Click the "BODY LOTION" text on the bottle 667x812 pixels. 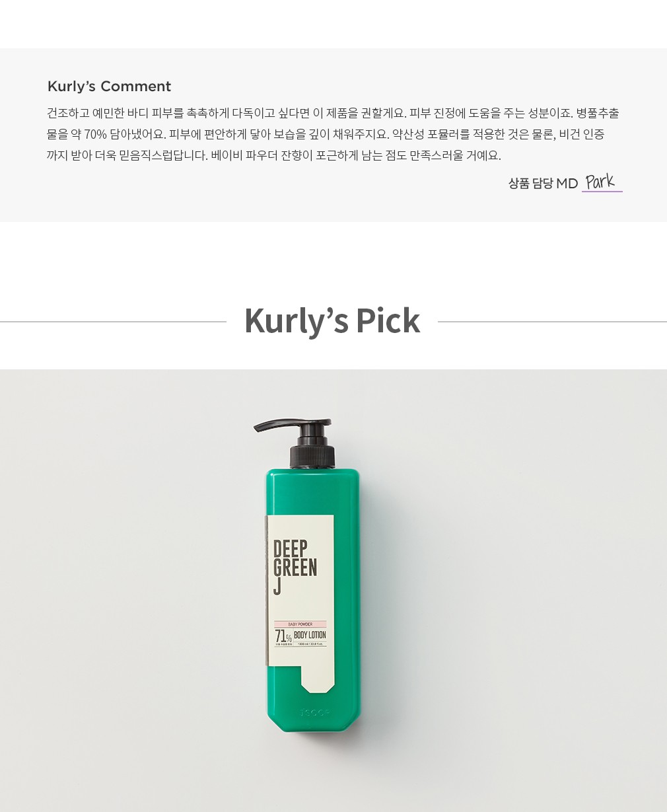pyautogui.click(x=310, y=635)
